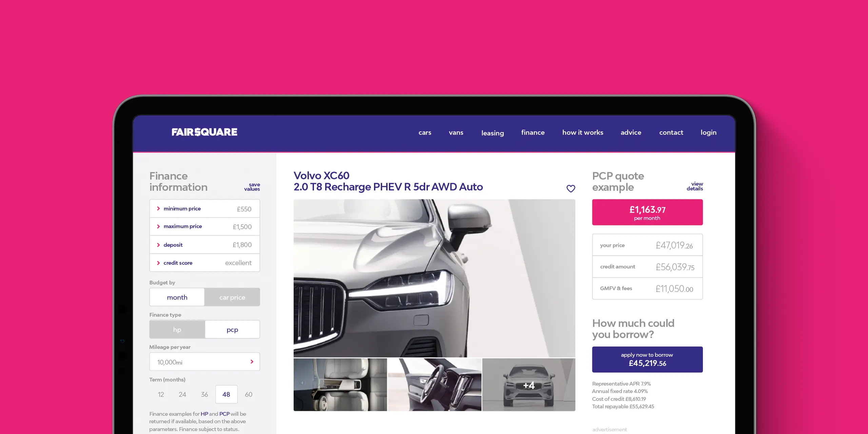Choose hp finance type
Screen dimensions: 868x434
coord(177,330)
